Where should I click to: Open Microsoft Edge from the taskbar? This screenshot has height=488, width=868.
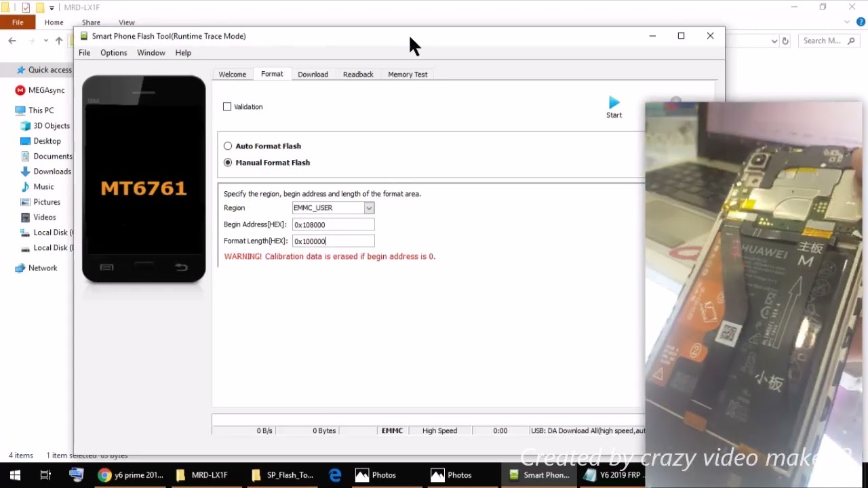[x=335, y=475]
